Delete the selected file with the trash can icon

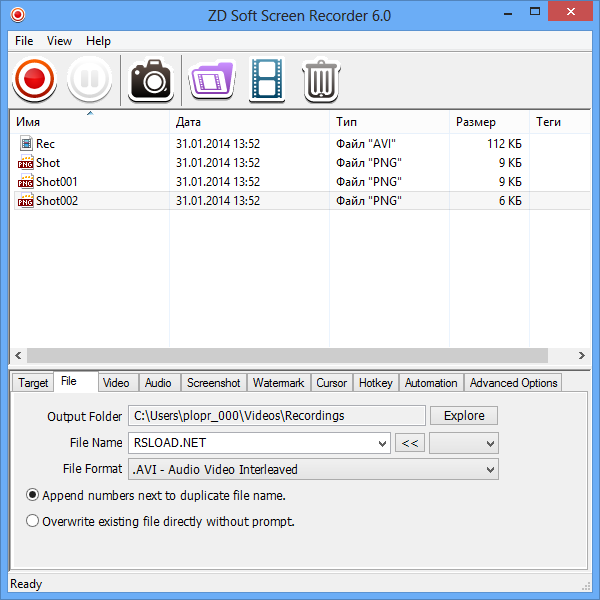pyautogui.click(x=321, y=80)
